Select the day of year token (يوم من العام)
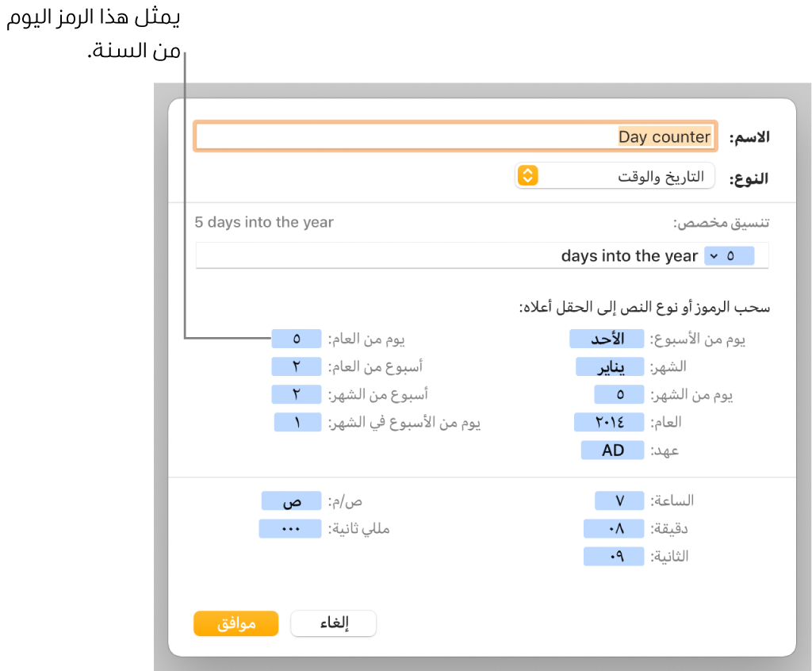The height and width of the screenshot is (671, 812). click(x=296, y=339)
